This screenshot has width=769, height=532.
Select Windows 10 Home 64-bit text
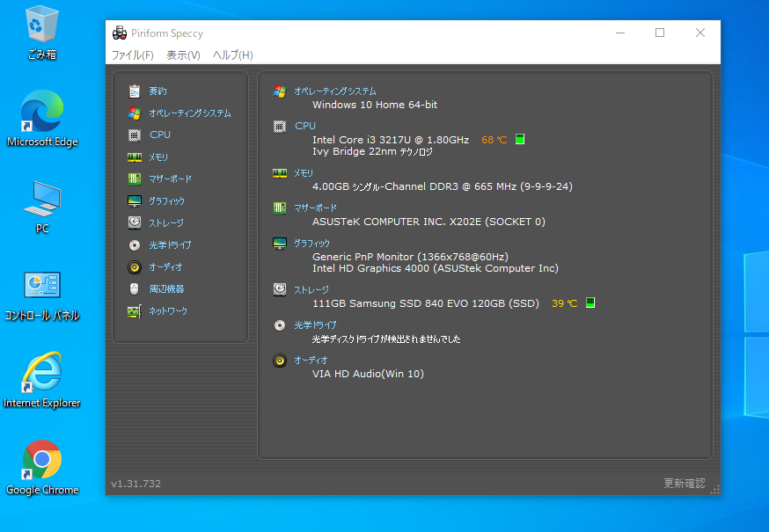coord(375,105)
